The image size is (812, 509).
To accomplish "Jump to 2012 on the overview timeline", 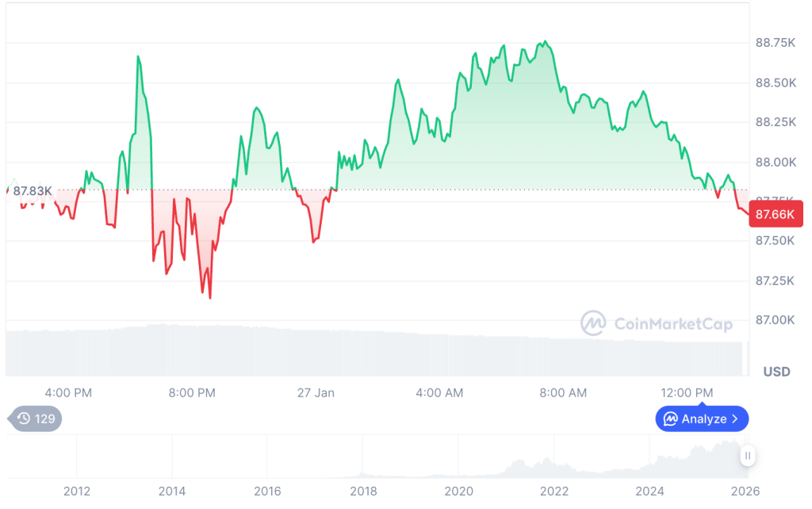I will point(76,491).
